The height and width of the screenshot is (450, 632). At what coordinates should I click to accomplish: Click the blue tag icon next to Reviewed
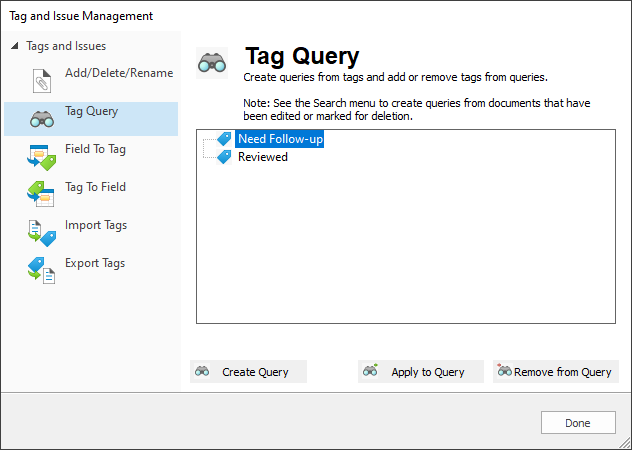pos(224,157)
